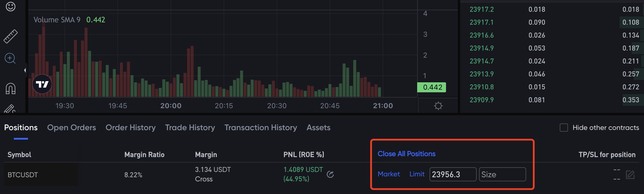View the Transaction History tab
Screen dimensions: 644x194
(261, 128)
